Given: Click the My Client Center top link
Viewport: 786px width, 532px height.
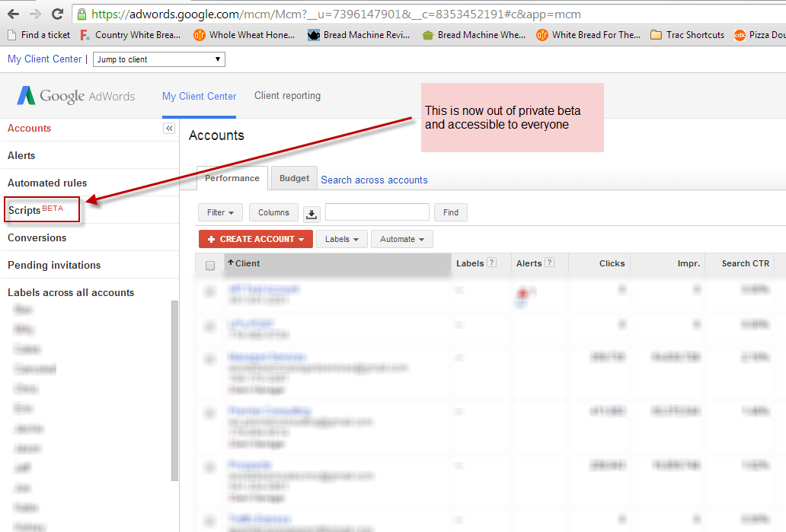Looking at the screenshot, I should tap(45, 59).
